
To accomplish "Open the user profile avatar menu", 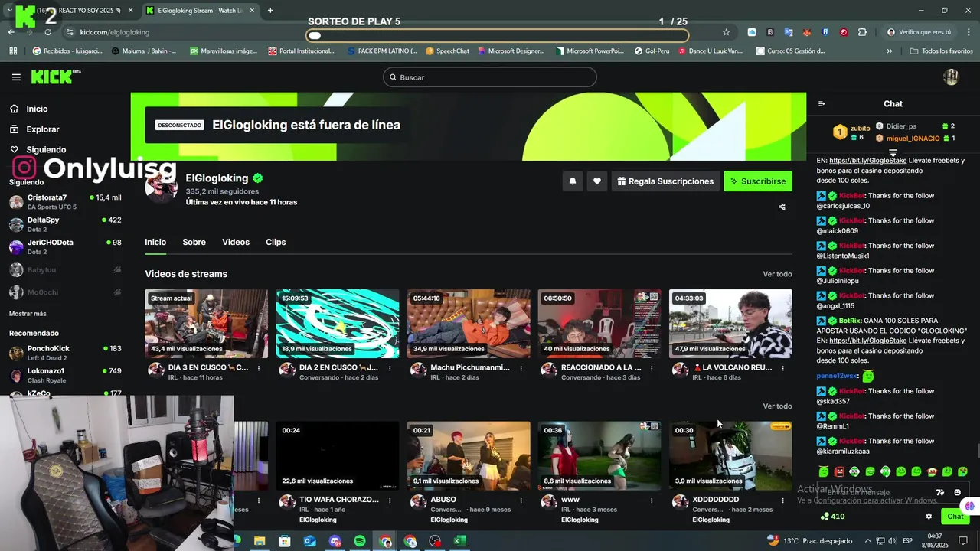I will [951, 77].
